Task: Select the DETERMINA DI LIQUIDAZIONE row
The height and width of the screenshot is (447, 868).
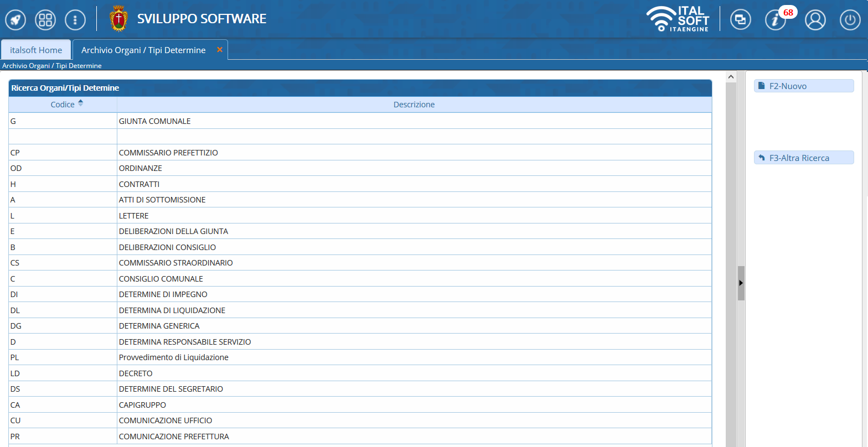Action: click(x=172, y=310)
